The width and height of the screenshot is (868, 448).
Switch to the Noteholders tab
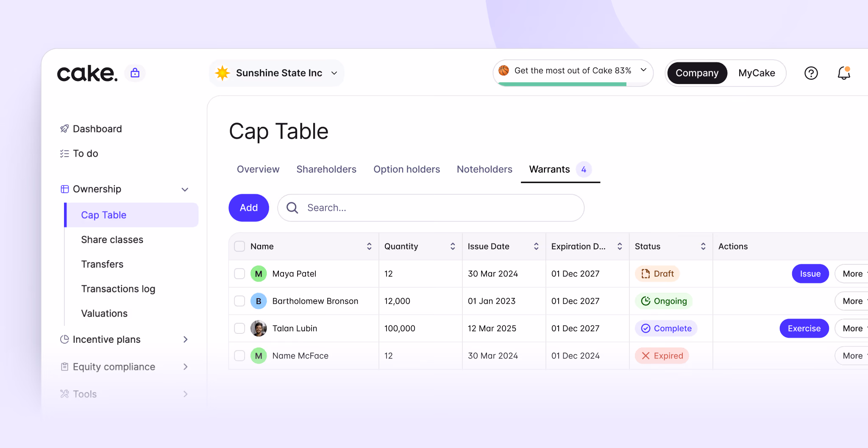point(484,169)
